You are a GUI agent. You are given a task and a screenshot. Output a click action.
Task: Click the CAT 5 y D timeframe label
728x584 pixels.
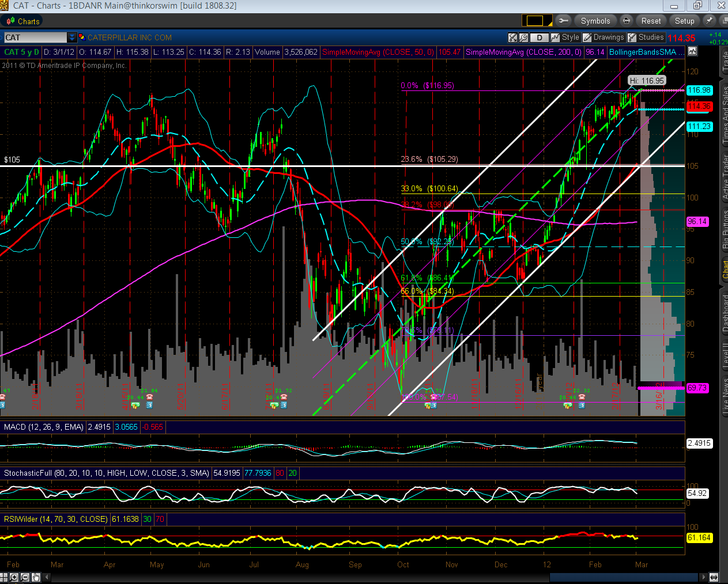pos(21,52)
